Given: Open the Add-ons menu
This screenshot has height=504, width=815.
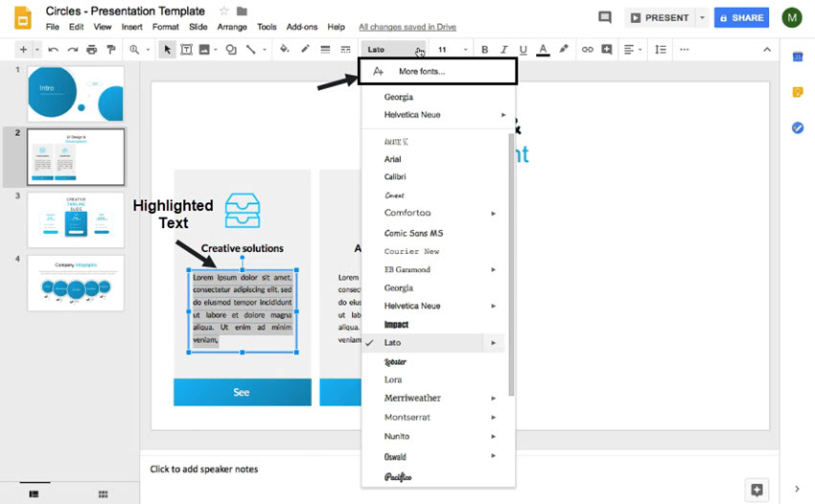Looking at the screenshot, I should pos(301,27).
